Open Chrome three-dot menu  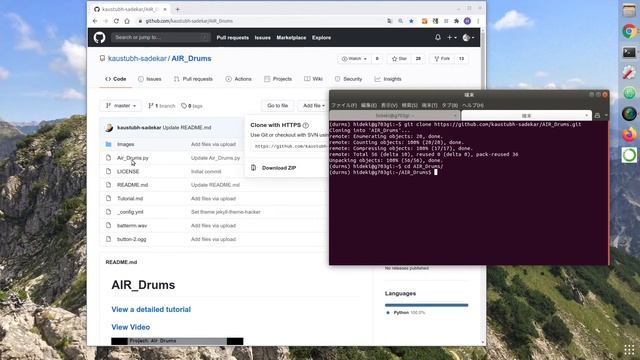point(478,21)
